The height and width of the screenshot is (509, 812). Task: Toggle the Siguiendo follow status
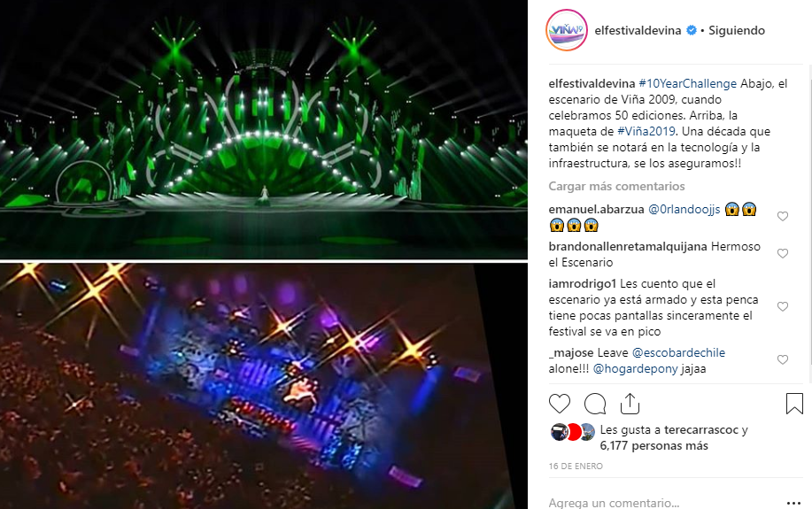737,31
